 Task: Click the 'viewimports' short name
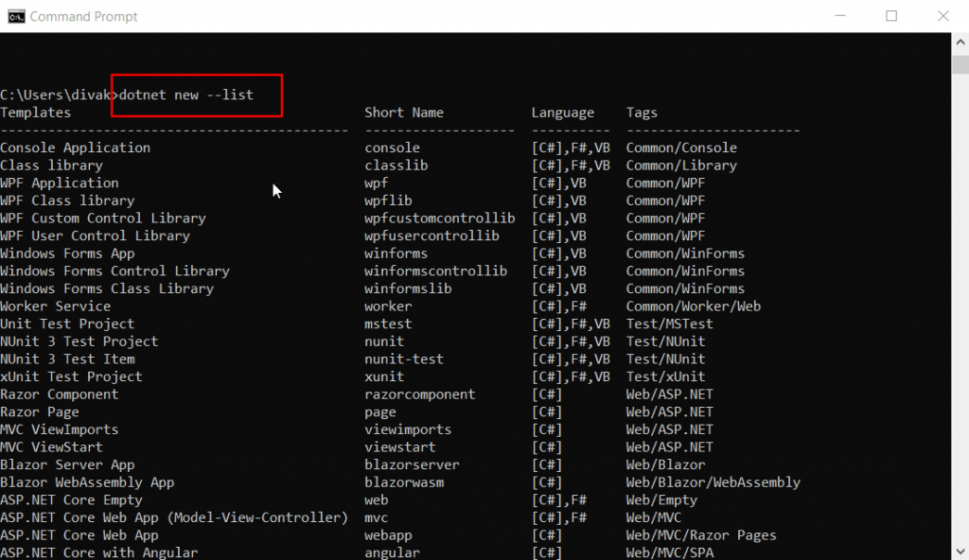408,429
